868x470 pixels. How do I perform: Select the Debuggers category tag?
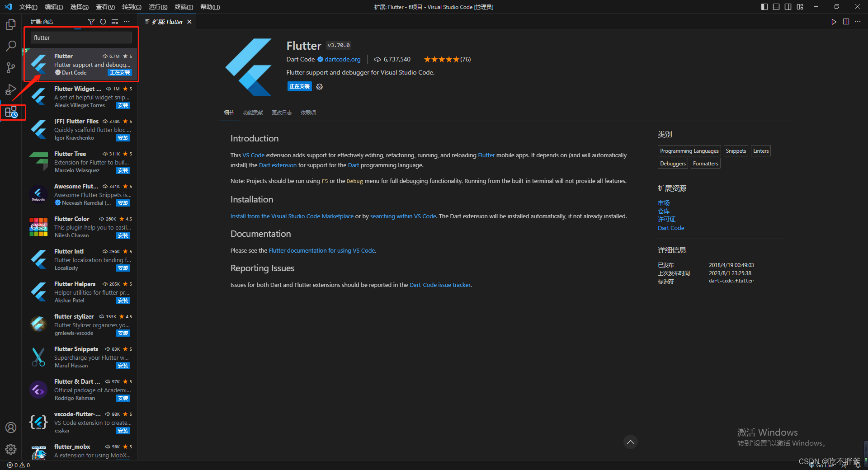point(673,164)
